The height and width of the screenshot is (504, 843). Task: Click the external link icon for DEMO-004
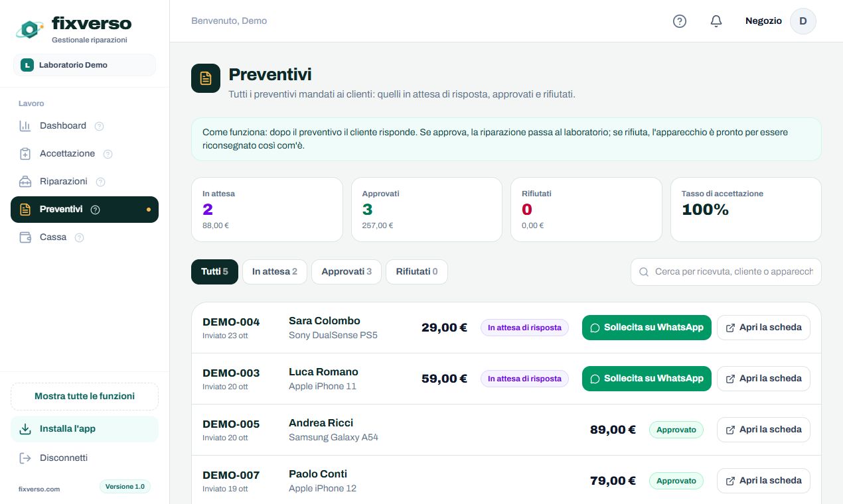tap(730, 328)
